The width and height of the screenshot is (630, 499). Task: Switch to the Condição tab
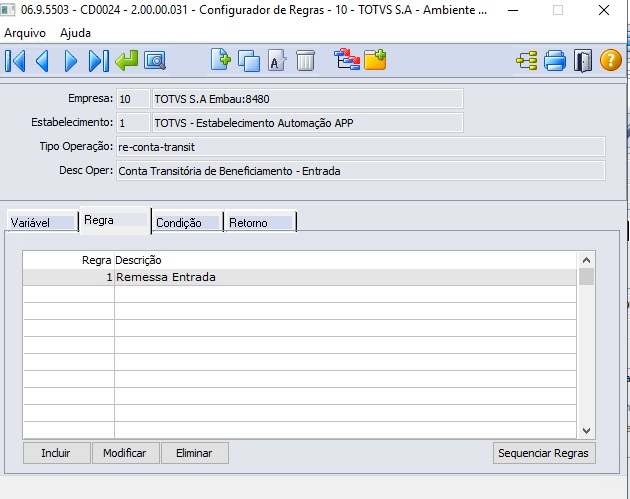(187, 222)
